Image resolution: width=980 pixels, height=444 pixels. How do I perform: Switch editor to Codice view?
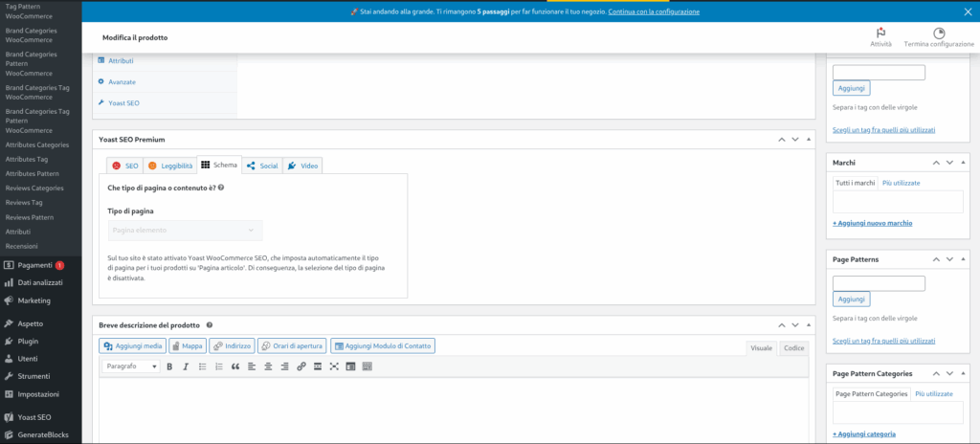793,348
